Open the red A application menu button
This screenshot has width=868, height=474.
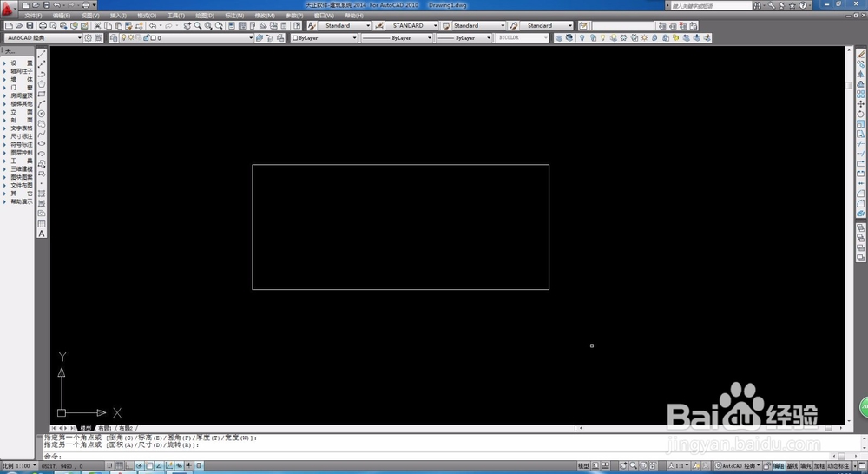click(x=7, y=9)
